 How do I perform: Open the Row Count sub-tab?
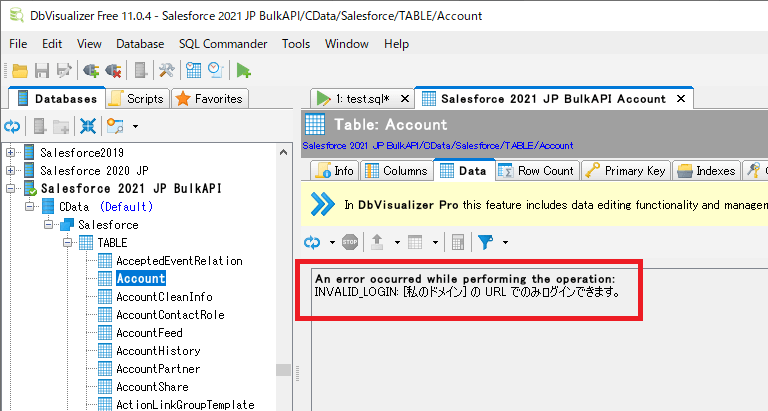pyautogui.click(x=537, y=170)
